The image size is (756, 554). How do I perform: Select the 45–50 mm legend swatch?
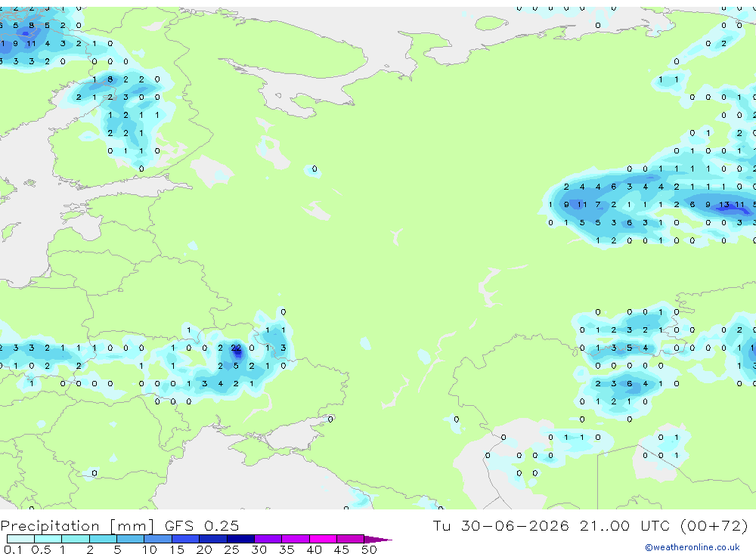click(x=351, y=539)
